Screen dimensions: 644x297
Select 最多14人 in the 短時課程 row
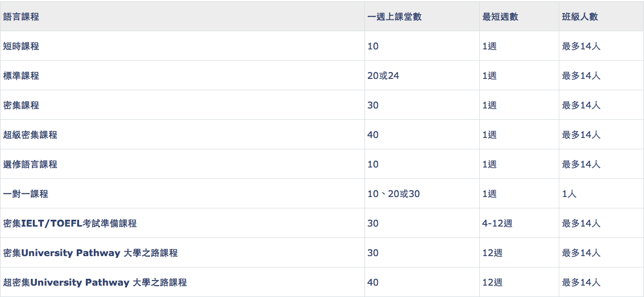tap(581, 47)
